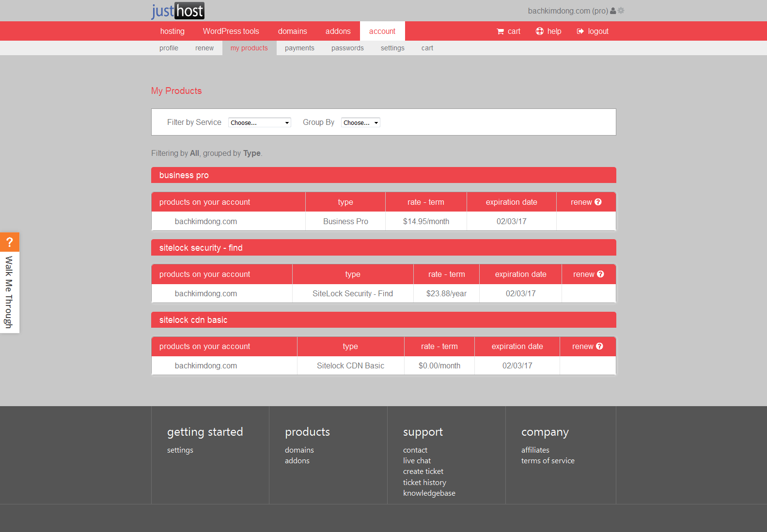Viewport: 767px width, 532px height.
Task: Click the sitelock security - find section header
Action: tap(384, 247)
